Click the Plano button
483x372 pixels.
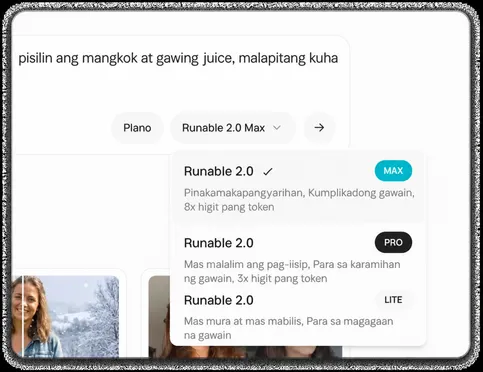point(137,128)
